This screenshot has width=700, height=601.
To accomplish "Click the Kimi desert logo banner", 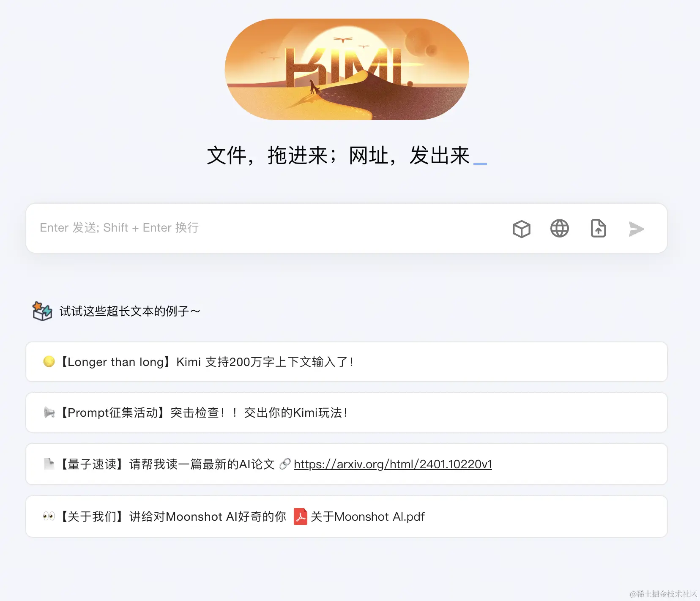I will (347, 69).
